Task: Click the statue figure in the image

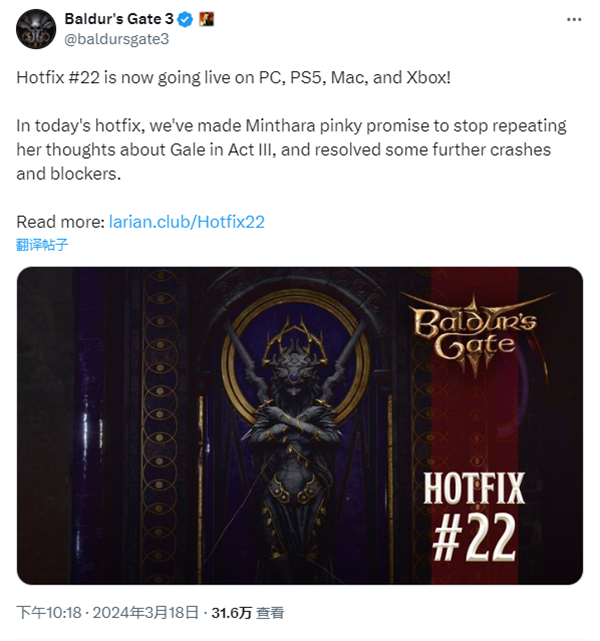Action: click(294, 425)
